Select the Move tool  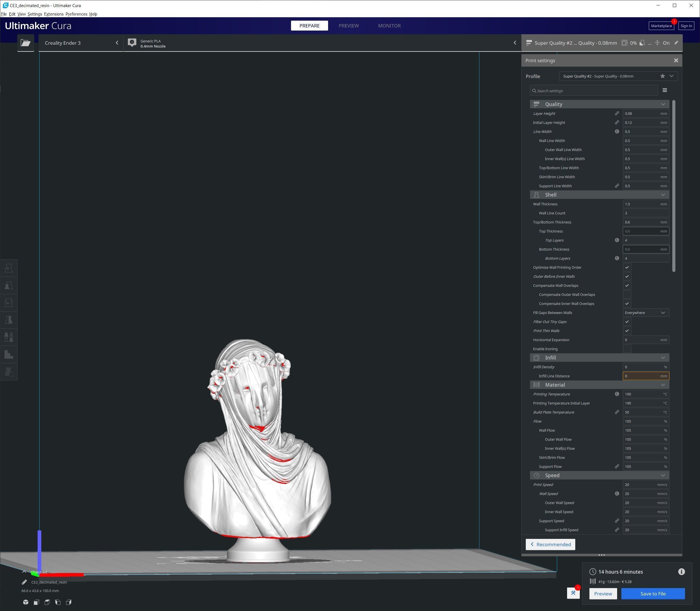tap(9, 268)
